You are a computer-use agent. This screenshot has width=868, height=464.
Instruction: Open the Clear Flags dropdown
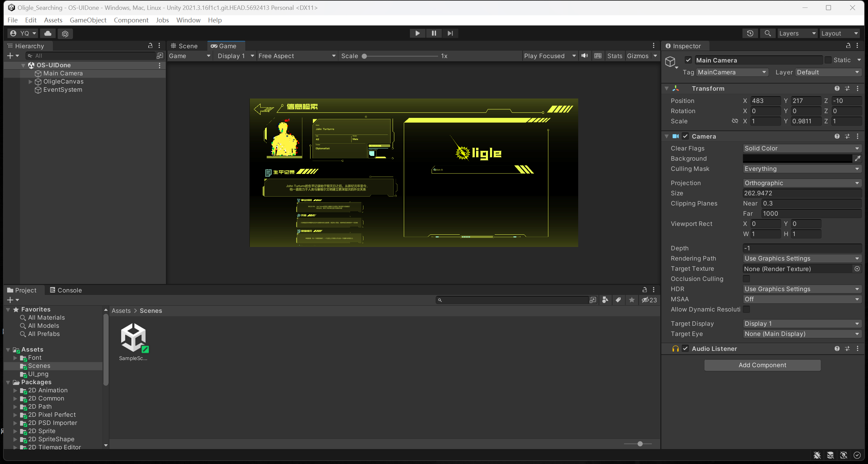click(801, 148)
